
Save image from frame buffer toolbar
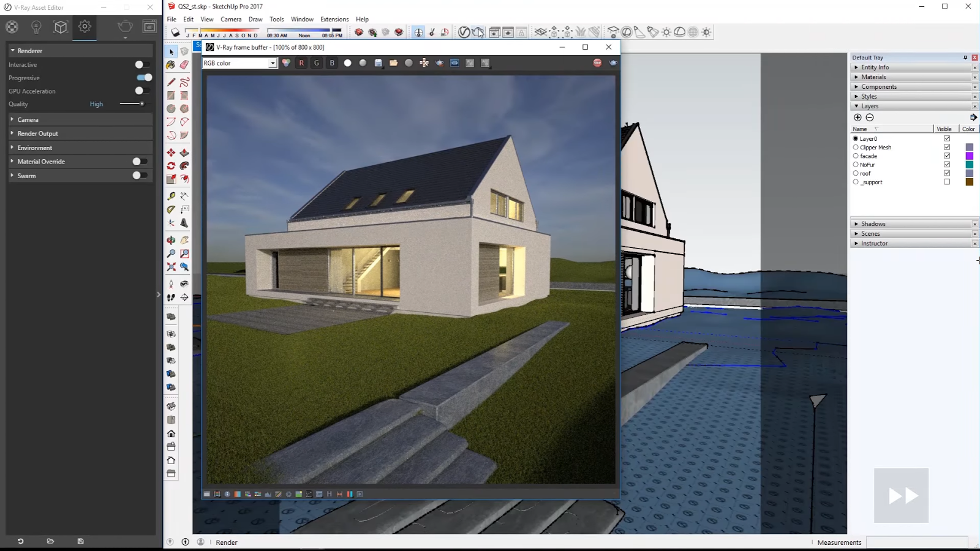(378, 63)
